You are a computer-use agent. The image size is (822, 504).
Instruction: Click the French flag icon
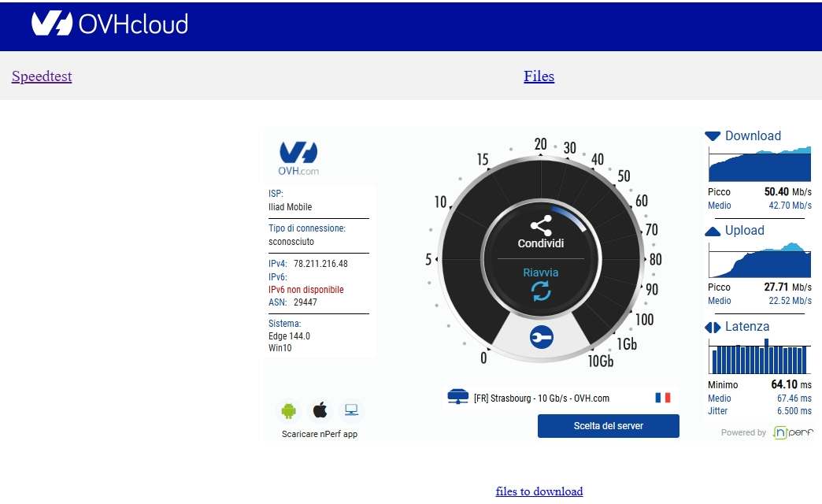663,398
